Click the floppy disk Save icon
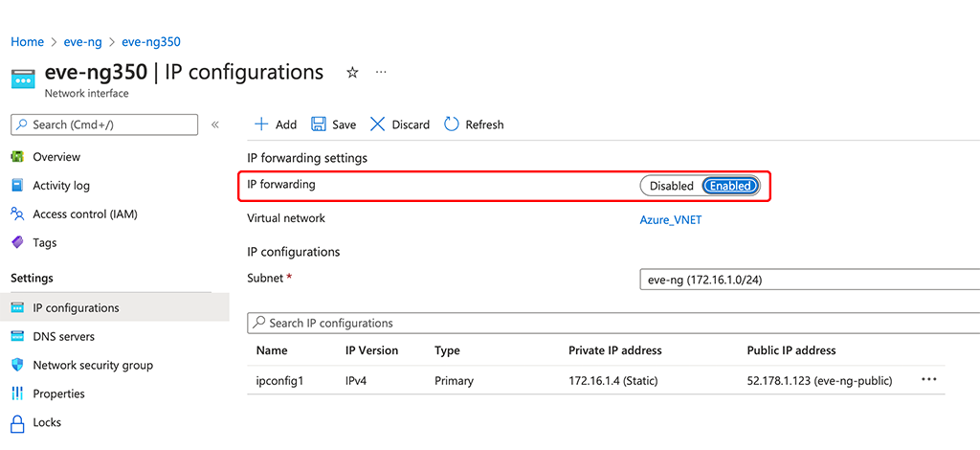The height and width of the screenshot is (450, 980). click(319, 124)
